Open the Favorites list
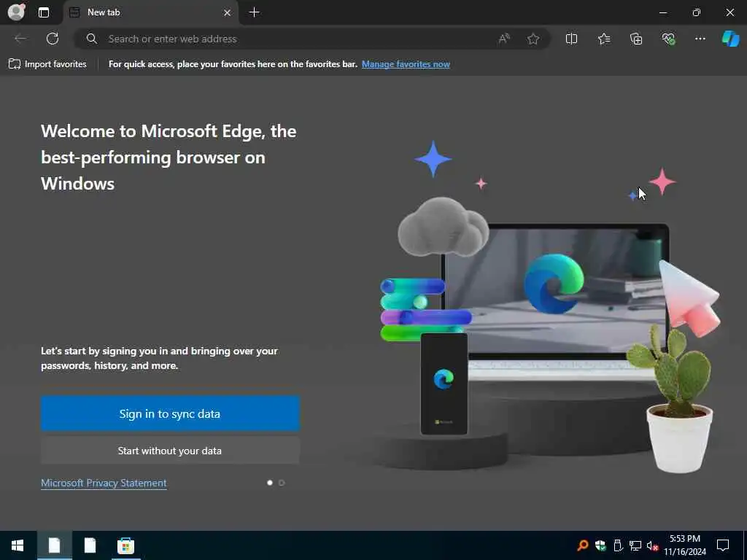The width and height of the screenshot is (747, 560). [x=604, y=39]
